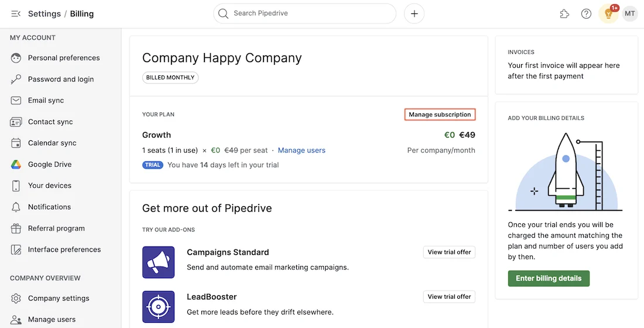The height and width of the screenshot is (328, 644).
Task: Click the Calendar sync icon
Action: pos(16,143)
